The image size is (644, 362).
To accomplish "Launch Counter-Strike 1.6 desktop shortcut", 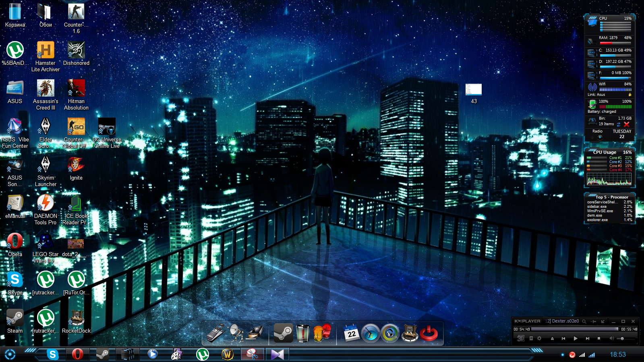I will click(76, 18).
